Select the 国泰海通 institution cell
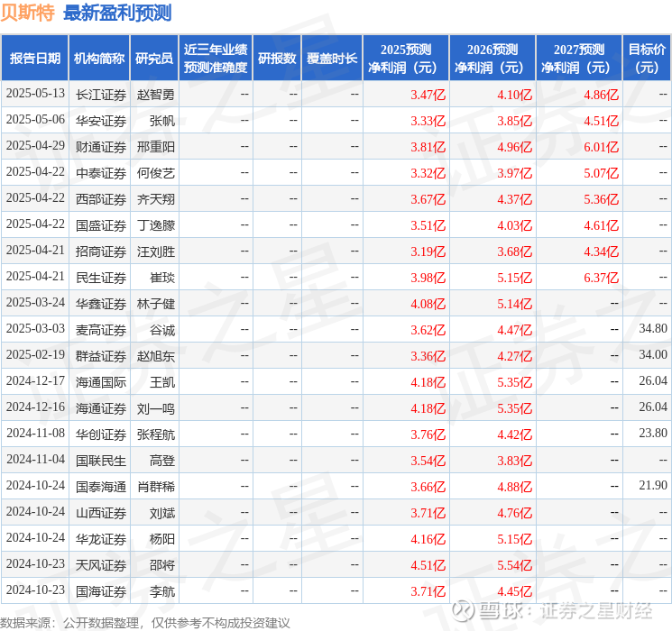The width and height of the screenshot is (672, 631). click(101, 487)
